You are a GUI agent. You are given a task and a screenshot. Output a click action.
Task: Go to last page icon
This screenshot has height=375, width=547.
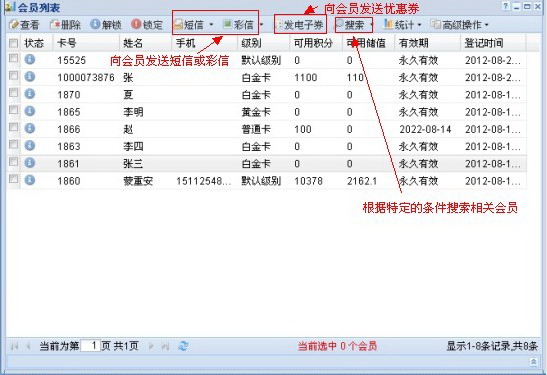[x=165, y=346]
